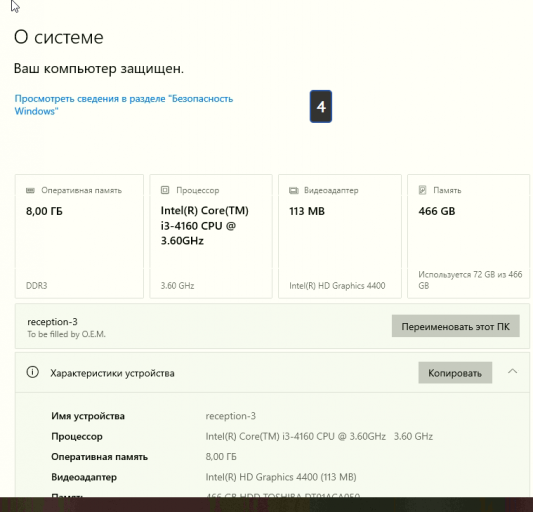
Task: Click the video adapter icon in Видеоадаптер card
Action: pyautogui.click(x=294, y=190)
